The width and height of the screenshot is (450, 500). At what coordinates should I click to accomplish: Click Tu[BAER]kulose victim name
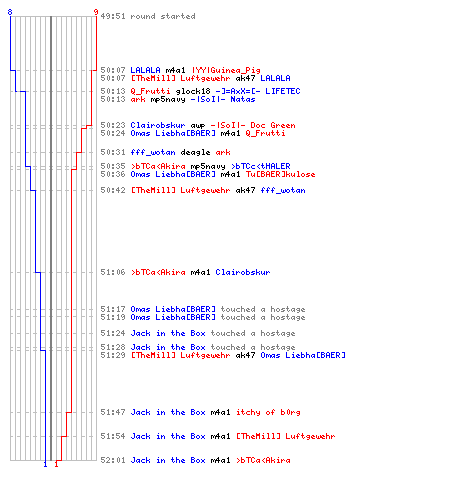tap(280, 174)
